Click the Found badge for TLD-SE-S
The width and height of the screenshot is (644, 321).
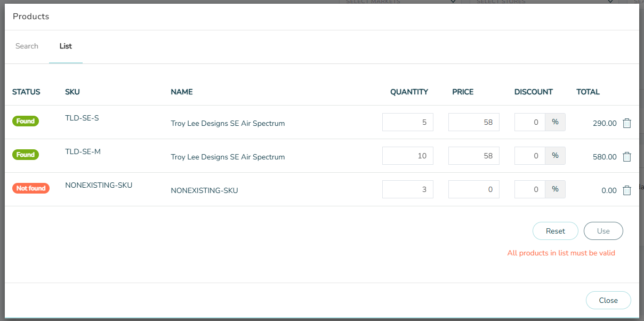pyautogui.click(x=26, y=121)
